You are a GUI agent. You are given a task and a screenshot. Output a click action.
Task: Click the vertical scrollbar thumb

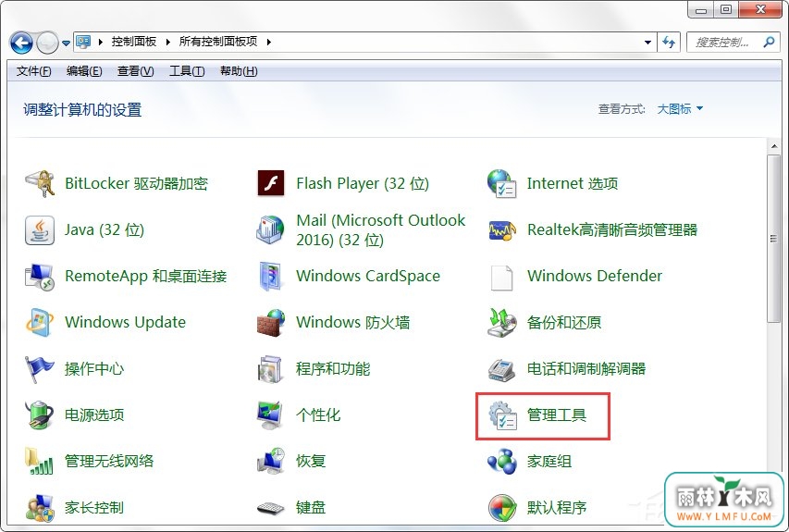(773, 239)
